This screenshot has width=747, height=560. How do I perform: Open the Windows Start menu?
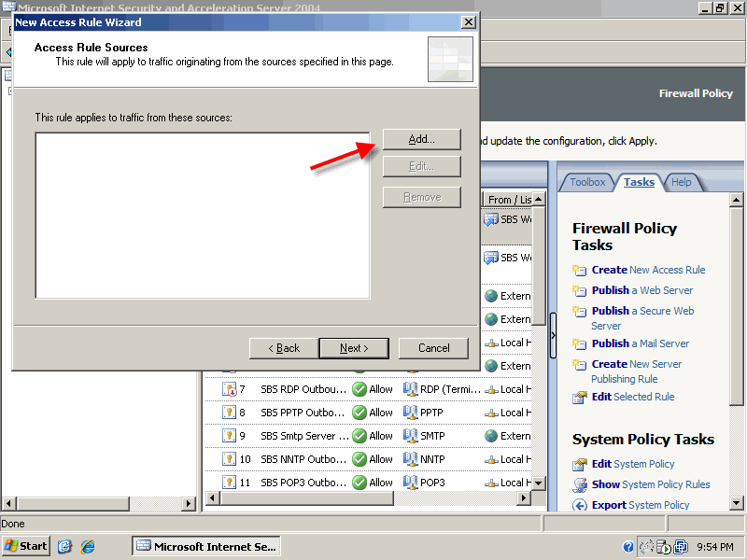[26, 546]
